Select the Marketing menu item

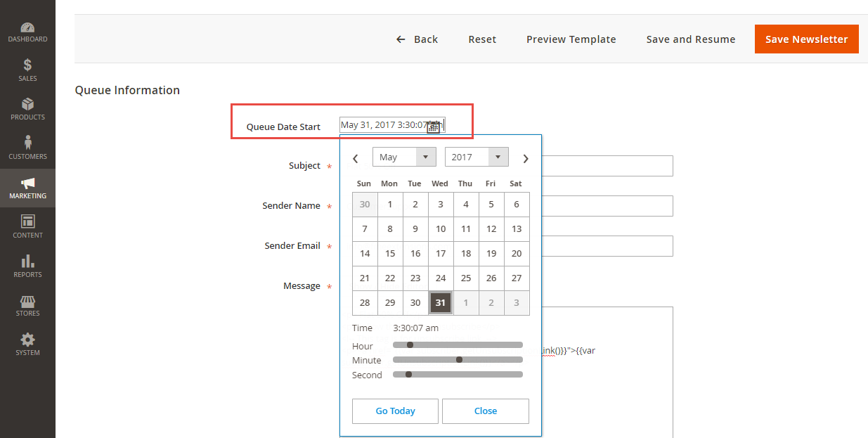[27, 188]
